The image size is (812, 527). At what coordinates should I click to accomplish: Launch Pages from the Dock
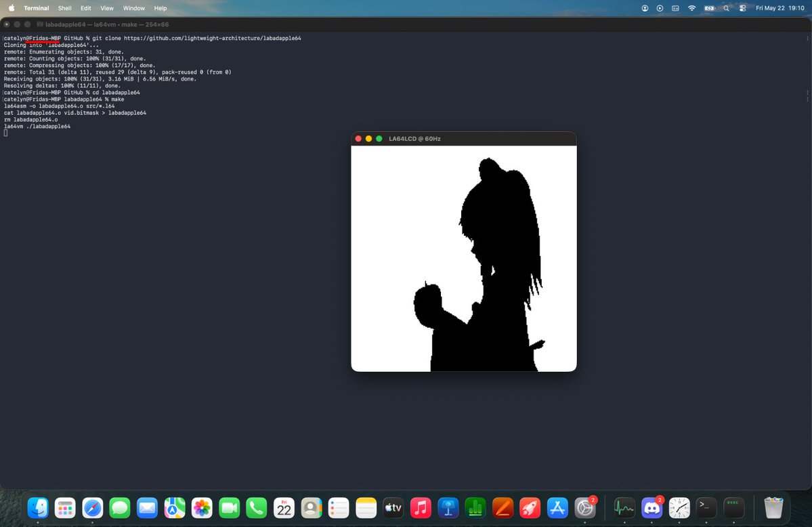click(503, 508)
